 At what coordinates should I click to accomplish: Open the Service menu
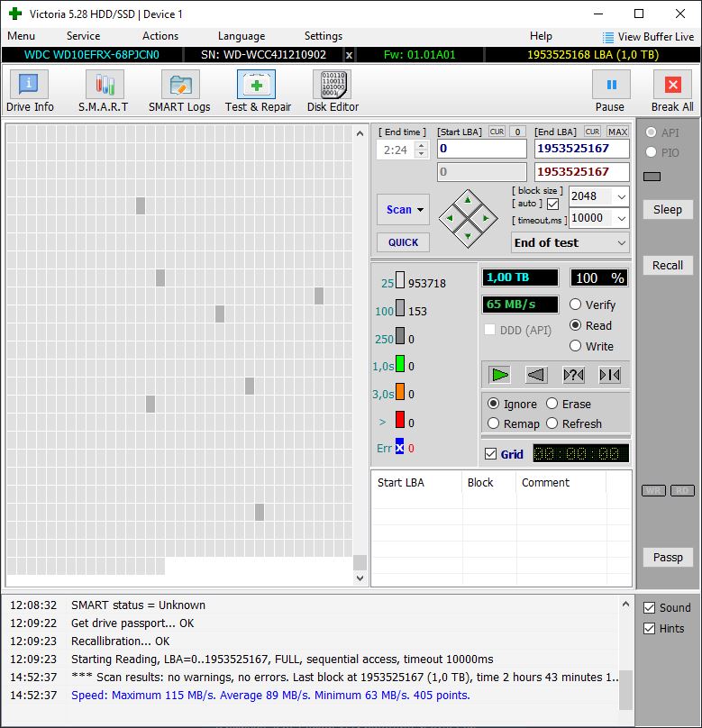[x=83, y=36]
